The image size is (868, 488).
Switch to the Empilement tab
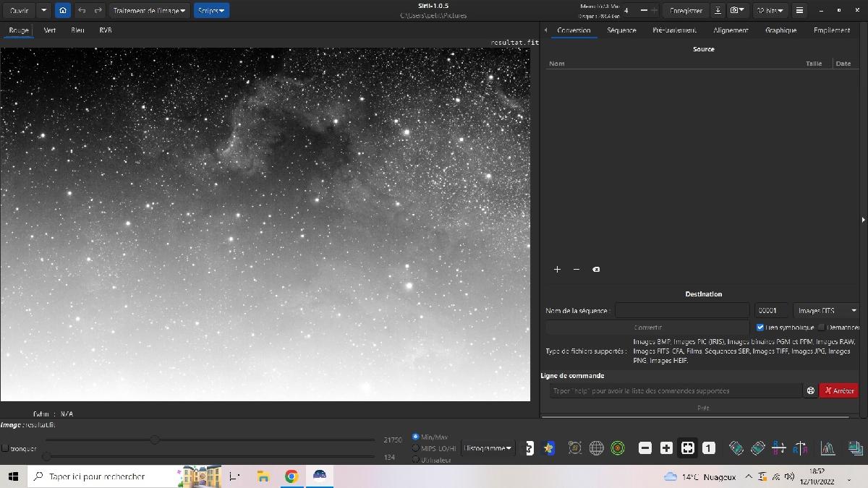click(x=831, y=30)
